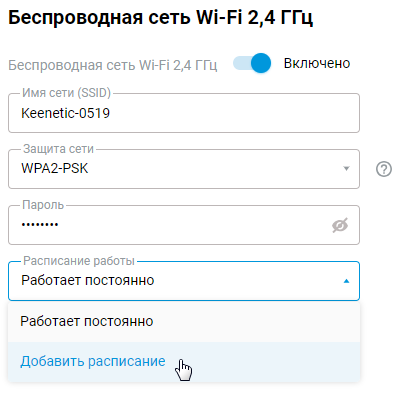
Task: Click the help question mark icon
Action: pos(384,169)
